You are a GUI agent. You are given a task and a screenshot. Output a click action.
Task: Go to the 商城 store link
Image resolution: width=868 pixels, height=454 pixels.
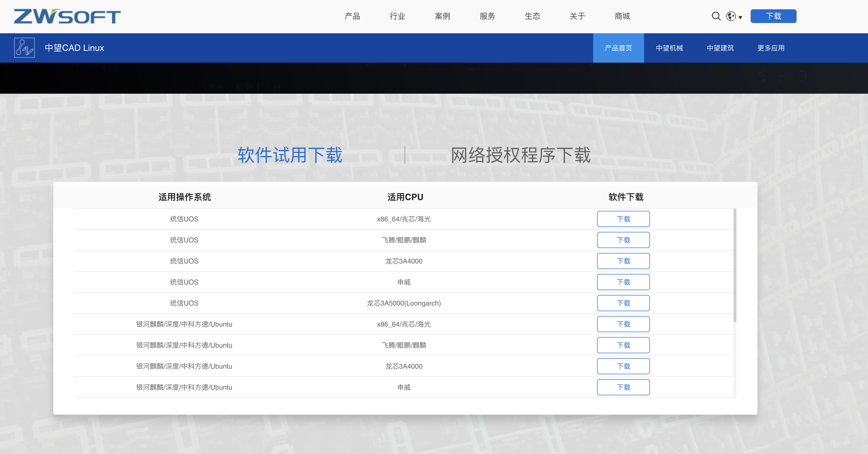(622, 16)
